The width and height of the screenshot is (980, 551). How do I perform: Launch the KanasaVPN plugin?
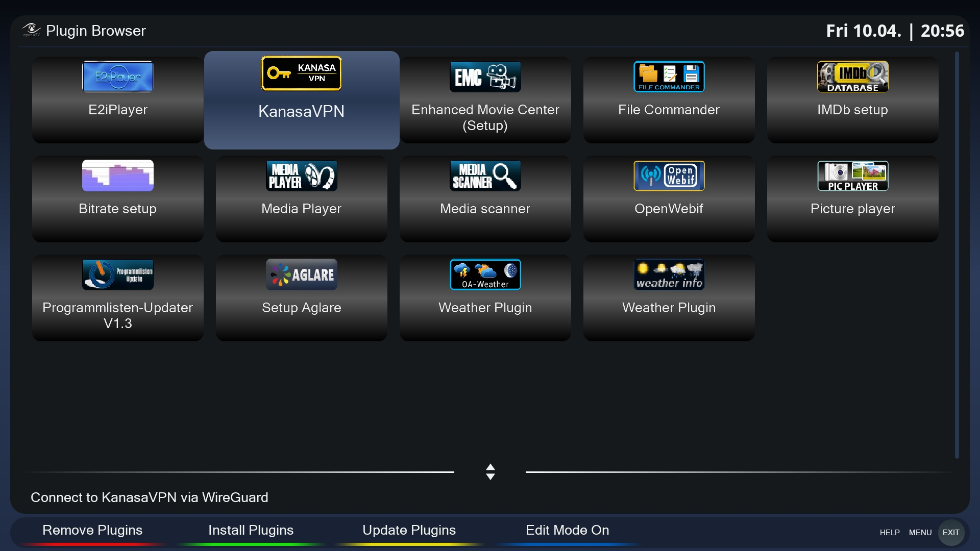click(x=301, y=100)
